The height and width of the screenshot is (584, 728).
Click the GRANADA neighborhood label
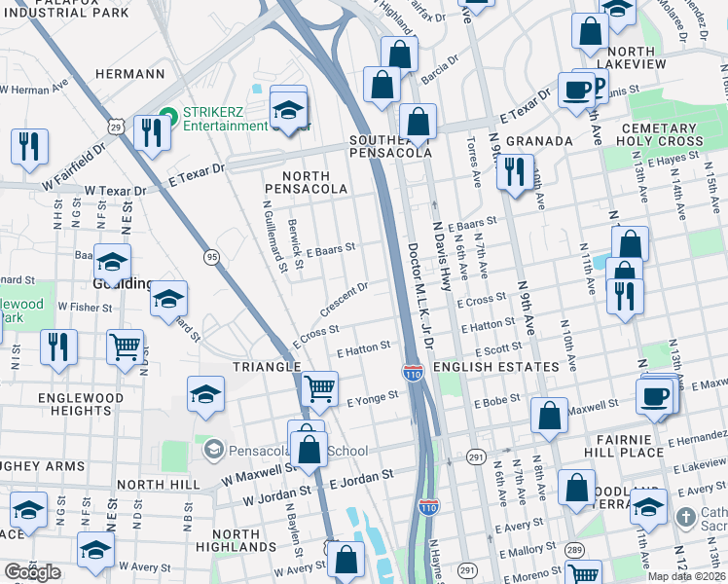[x=539, y=141]
